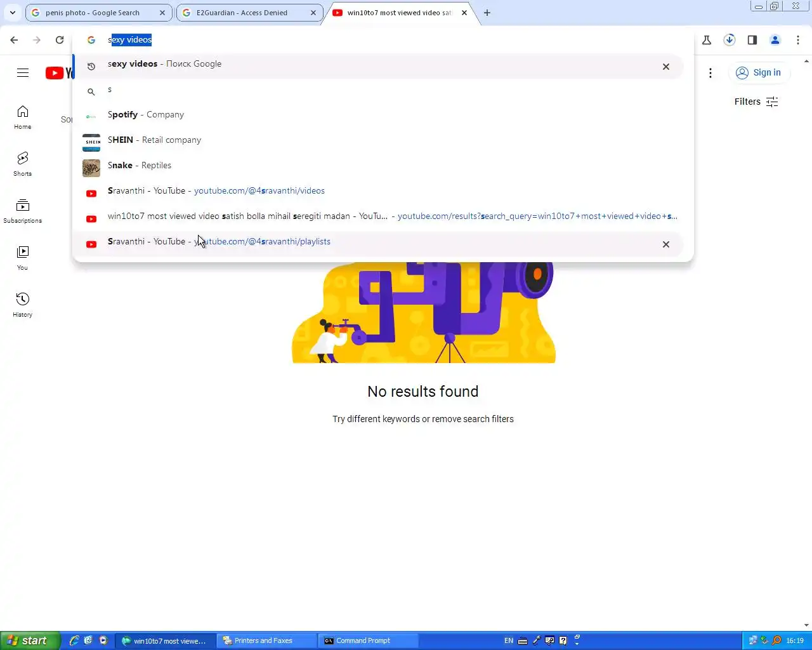
Task: Click the page scrollbar up arrow
Action: pos(807,61)
